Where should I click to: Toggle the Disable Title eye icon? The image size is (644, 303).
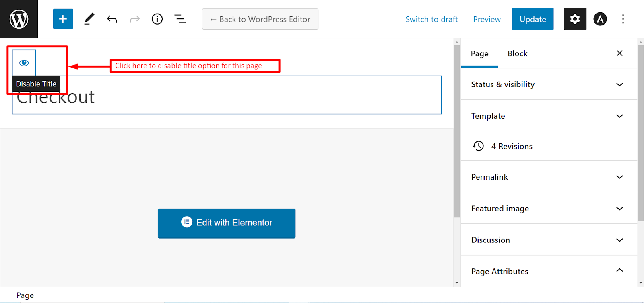[x=24, y=63]
